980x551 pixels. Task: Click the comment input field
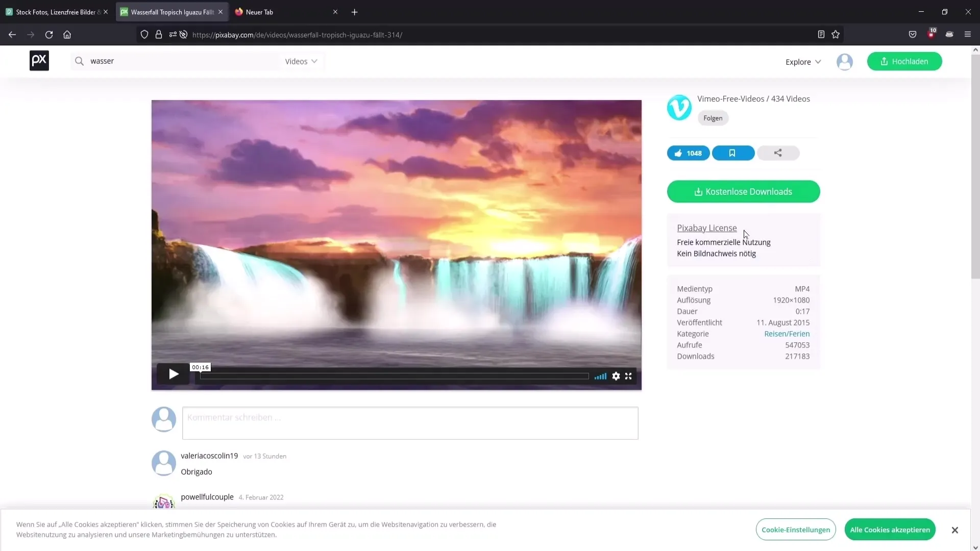[410, 422]
